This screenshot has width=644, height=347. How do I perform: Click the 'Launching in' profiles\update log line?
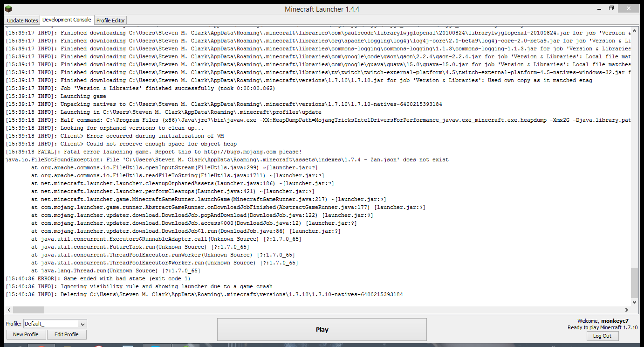click(164, 112)
